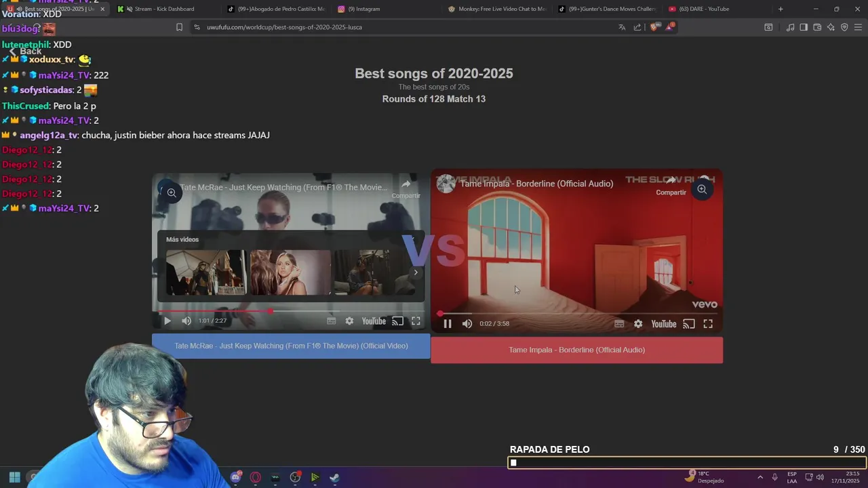Open the green play-arrow app in the taskbar
Viewport: 868px width, 488px height.
[315, 477]
